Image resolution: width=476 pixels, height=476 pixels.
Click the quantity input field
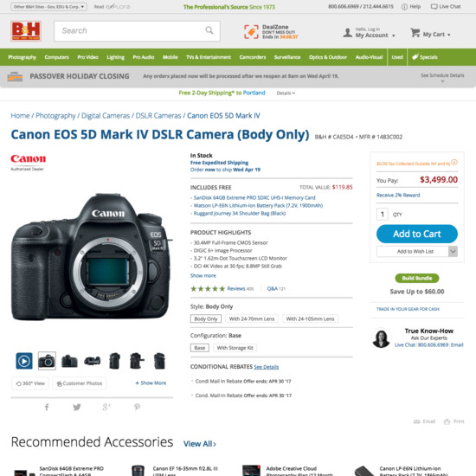pos(383,215)
